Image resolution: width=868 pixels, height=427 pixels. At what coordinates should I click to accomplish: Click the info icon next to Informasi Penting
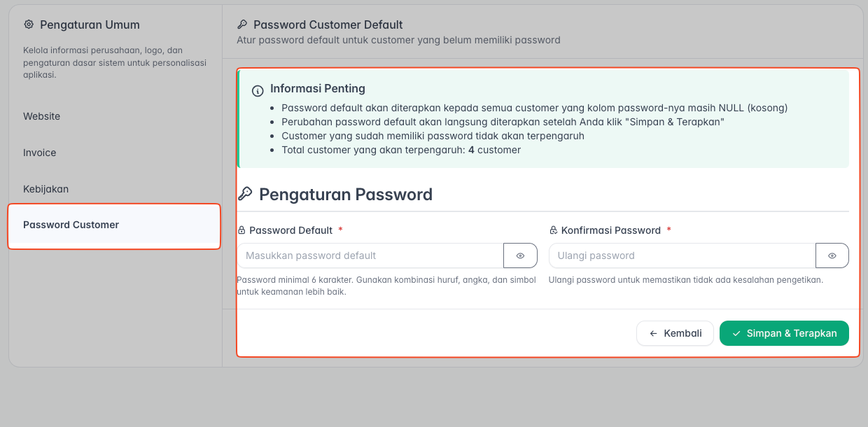point(258,90)
